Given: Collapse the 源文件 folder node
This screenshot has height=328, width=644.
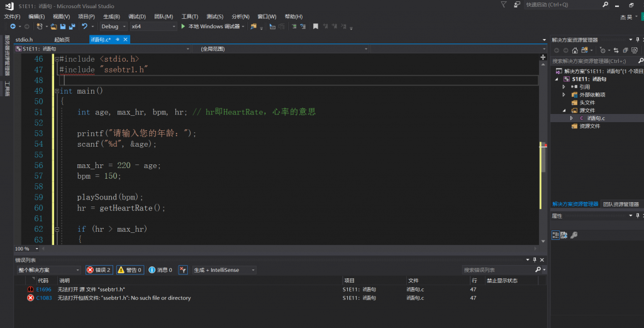Looking at the screenshot, I should point(564,110).
